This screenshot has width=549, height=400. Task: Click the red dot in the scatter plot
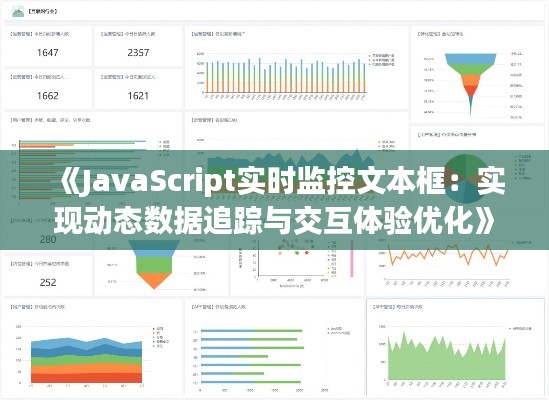pos(307,253)
